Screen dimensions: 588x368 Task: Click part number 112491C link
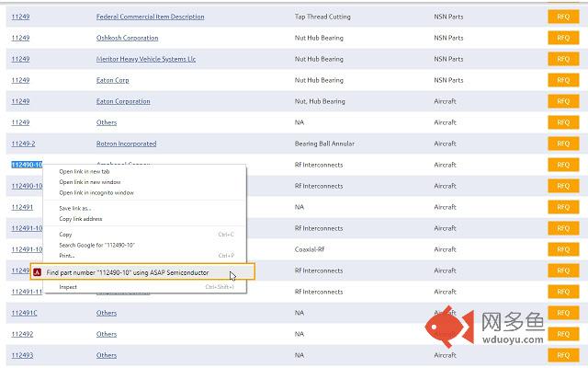pos(24,313)
